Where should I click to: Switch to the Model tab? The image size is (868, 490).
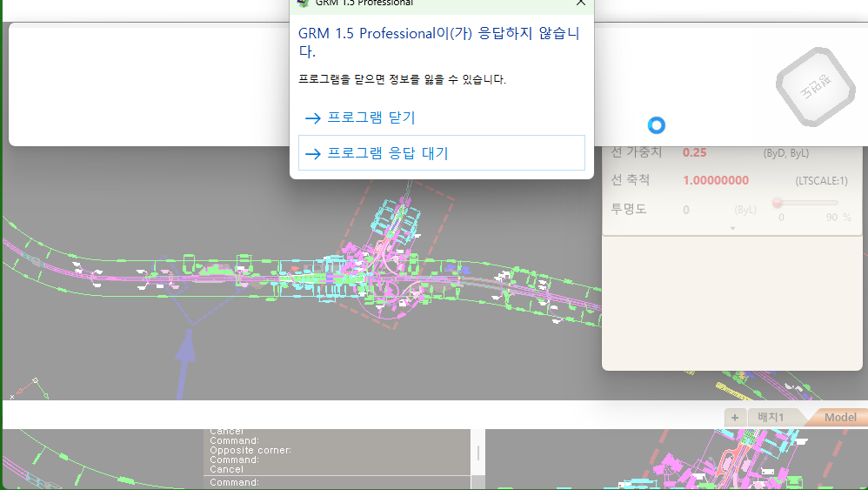(x=839, y=418)
